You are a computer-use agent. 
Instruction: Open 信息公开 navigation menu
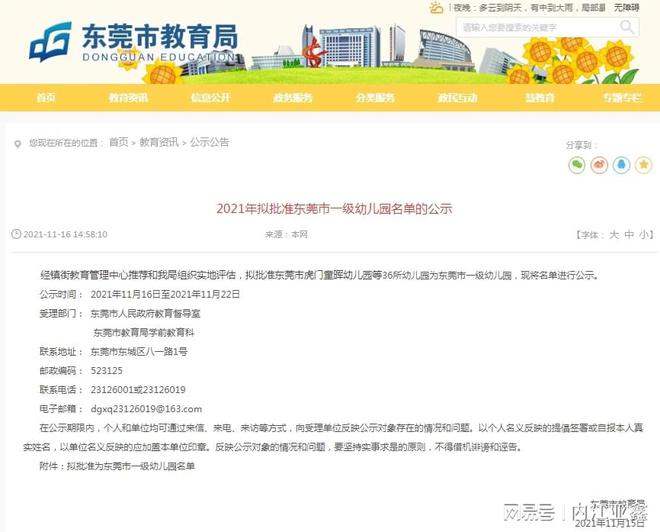[x=210, y=98]
